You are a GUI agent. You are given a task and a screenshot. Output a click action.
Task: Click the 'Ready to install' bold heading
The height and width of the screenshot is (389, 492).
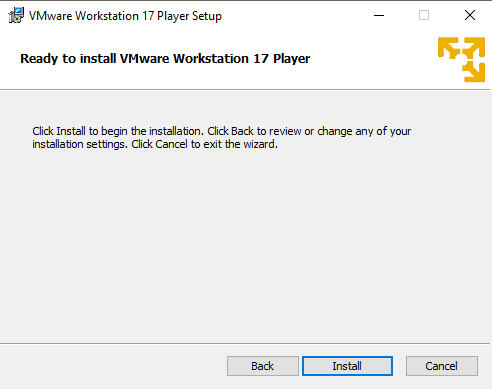tap(165, 59)
